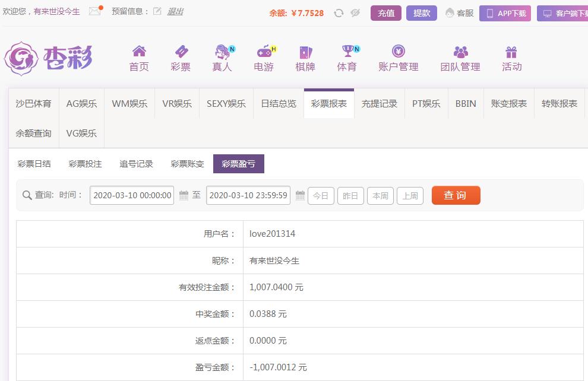
Task: Click the 提款 withdraw button
Action: tap(422, 13)
